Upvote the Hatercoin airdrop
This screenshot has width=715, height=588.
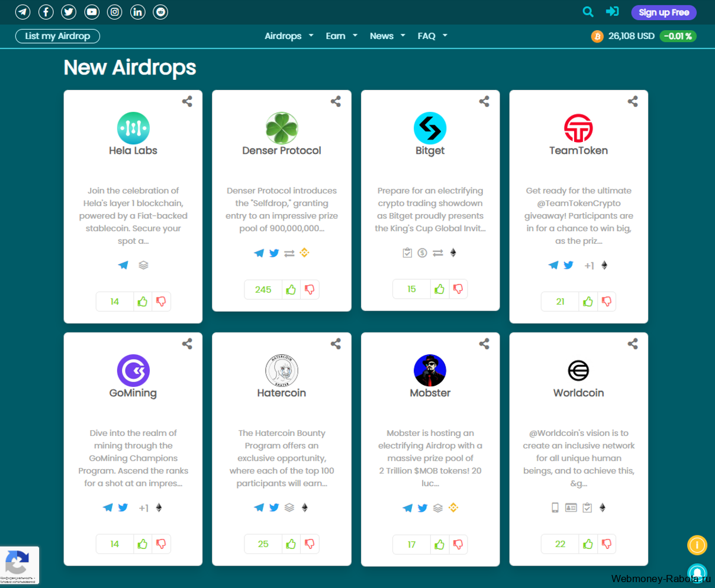291,544
